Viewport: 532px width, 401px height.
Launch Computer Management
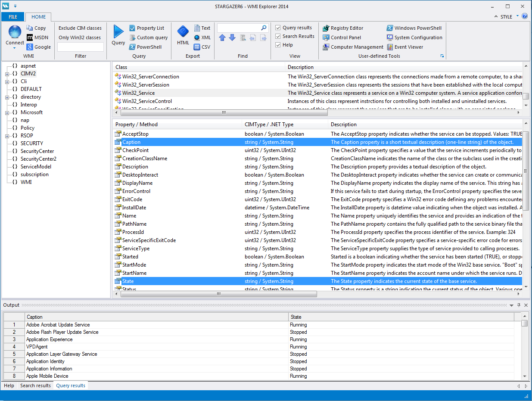(353, 47)
